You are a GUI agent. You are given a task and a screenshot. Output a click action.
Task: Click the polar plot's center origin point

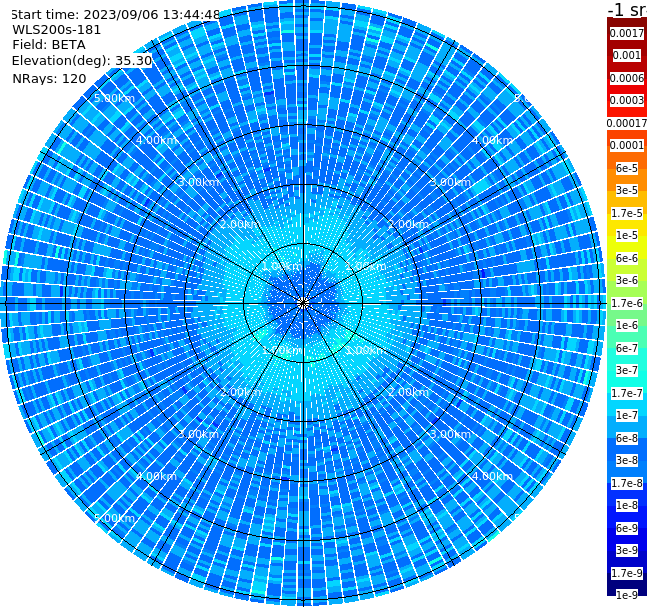point(303,303)
